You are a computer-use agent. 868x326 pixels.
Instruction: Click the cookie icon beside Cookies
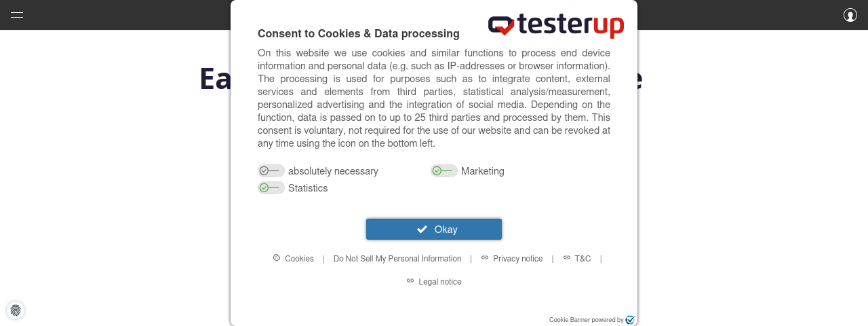click(277, 258)
